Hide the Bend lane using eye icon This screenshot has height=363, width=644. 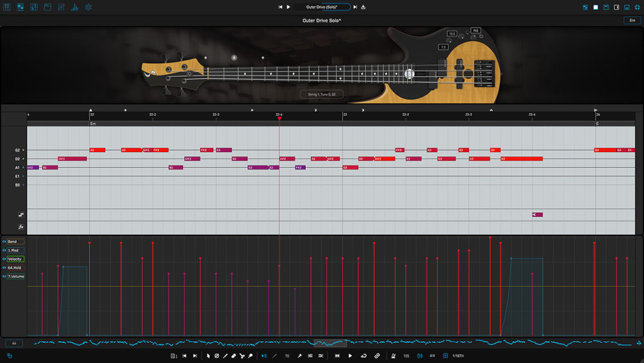(x=4, y=242)
